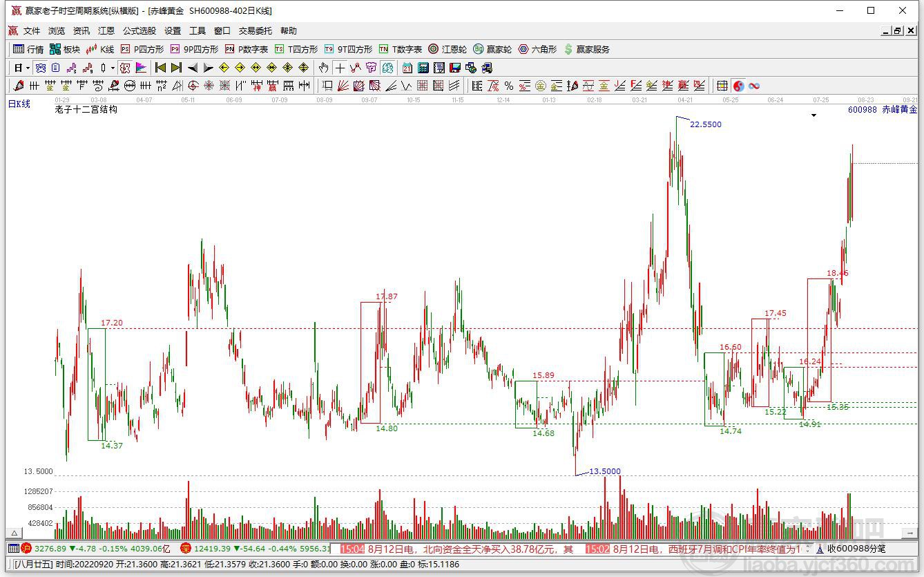Step forward with the black right triangle

[209, 68]
